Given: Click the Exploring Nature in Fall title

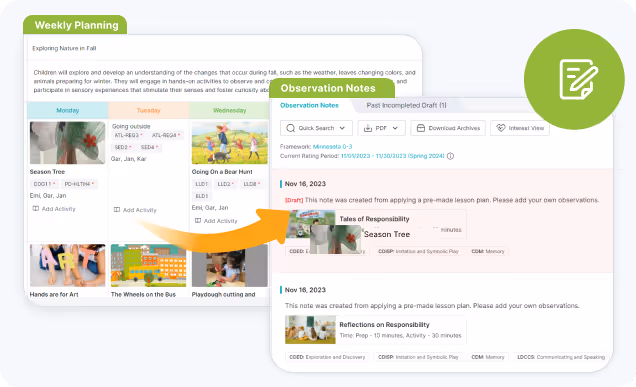Looking at the screenshot, I should (x=64, y=48).
